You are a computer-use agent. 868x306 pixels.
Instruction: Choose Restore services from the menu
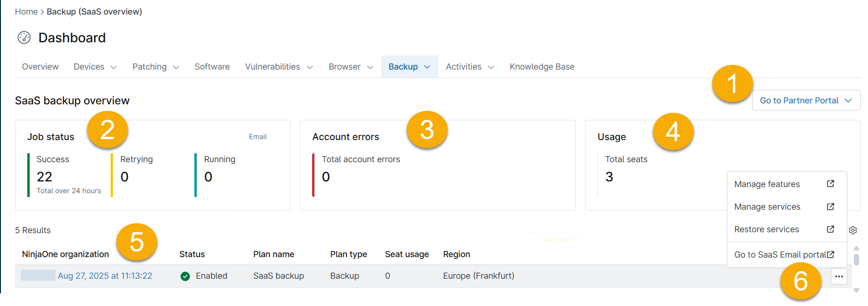point(766,229)
